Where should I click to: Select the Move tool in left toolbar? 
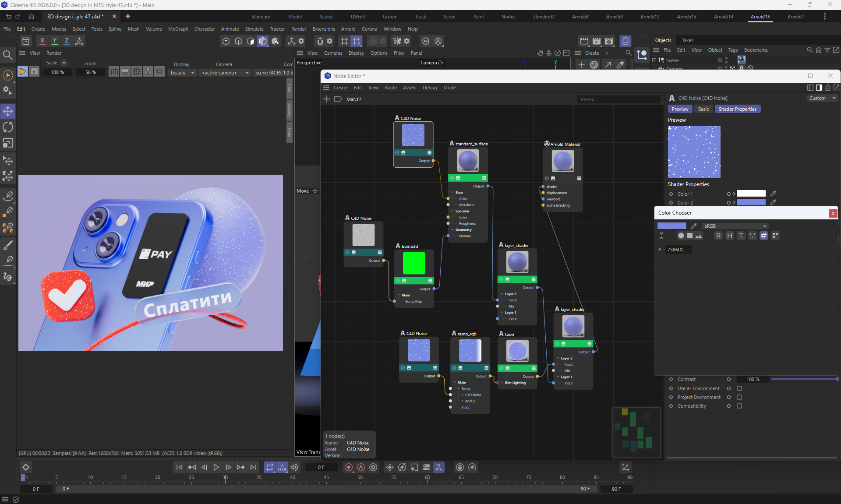(8, 111)
